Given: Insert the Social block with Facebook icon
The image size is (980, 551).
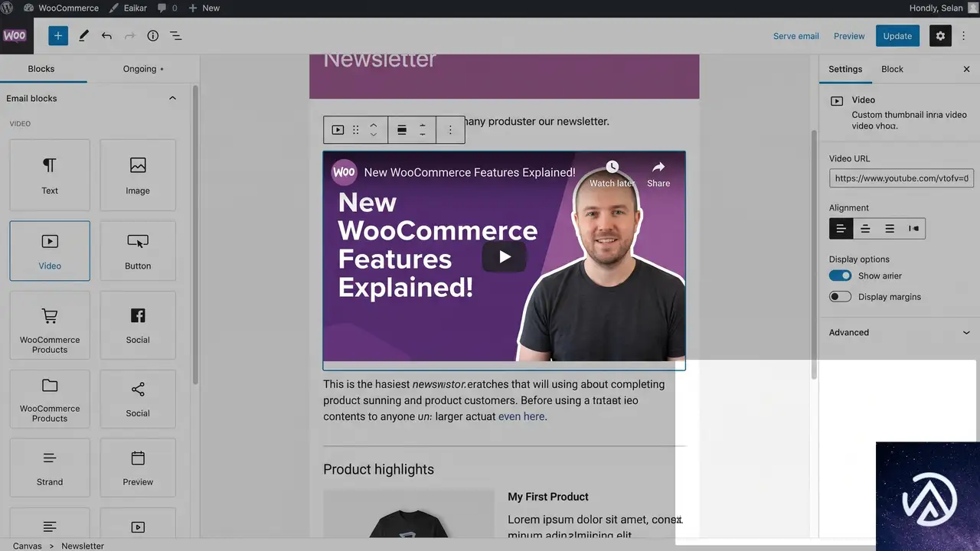Looking at the screenshot, I should pos(138,325).
